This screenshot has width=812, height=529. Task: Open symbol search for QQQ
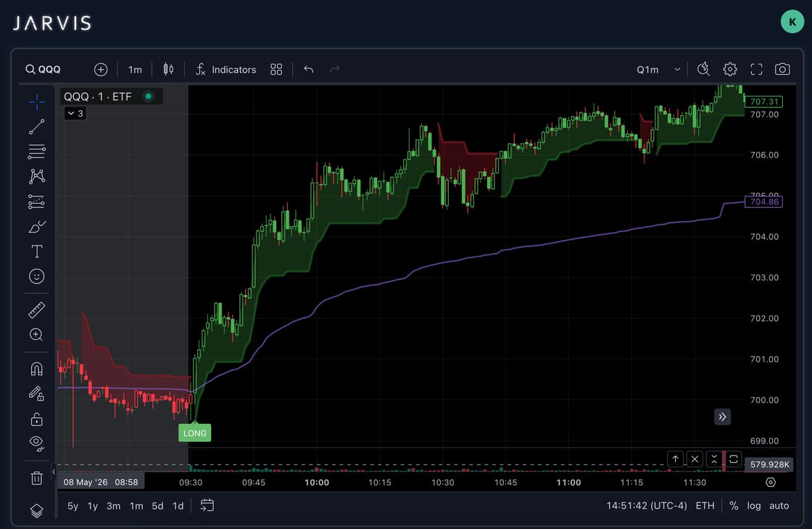point(43,70)
